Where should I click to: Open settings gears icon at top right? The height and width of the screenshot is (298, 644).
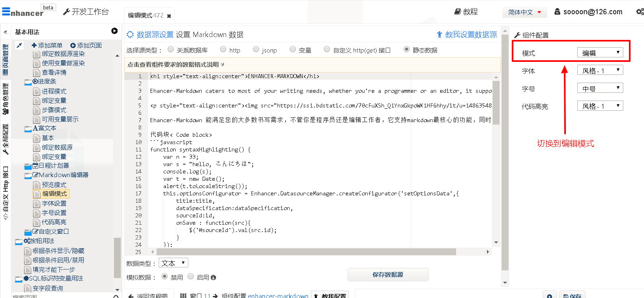[640, 12]
